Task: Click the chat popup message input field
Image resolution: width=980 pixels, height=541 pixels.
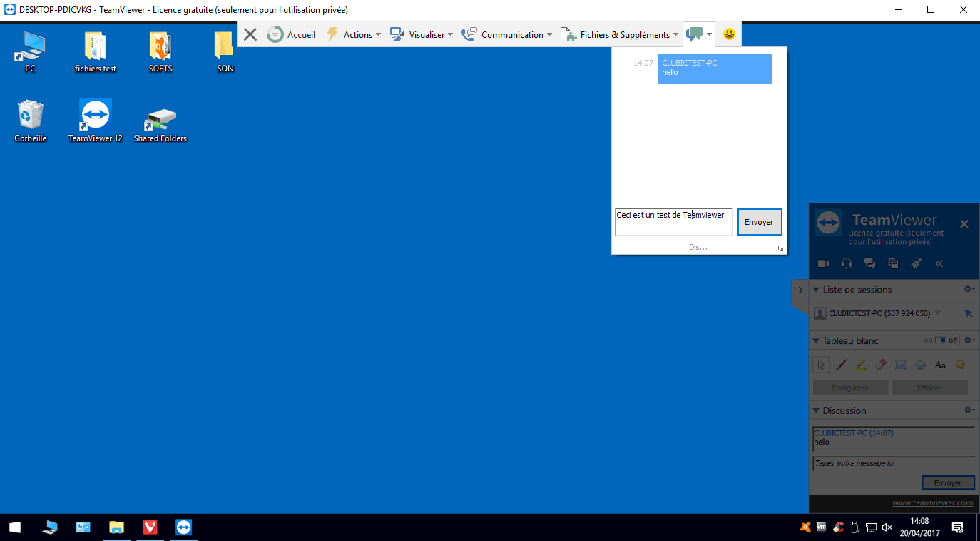Action: pyautogui.click(x=674, y=221)
